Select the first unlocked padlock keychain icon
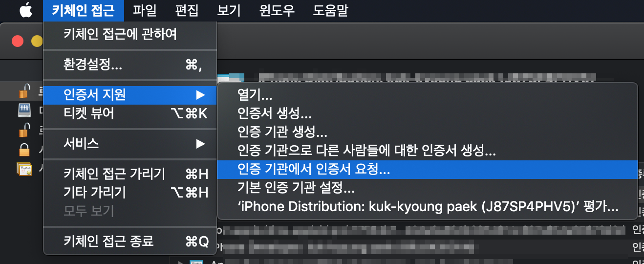Screen dimensions: 644x264 click(x=24, y=90)
